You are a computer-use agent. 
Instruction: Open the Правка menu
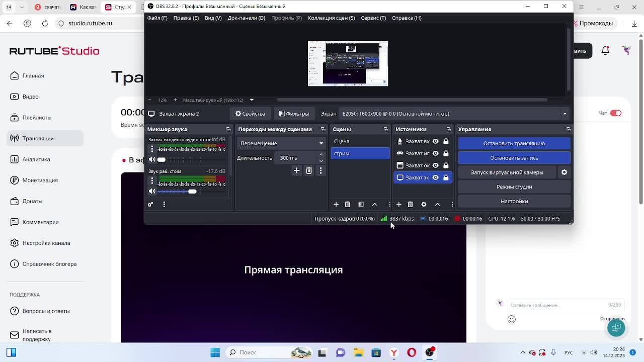[186, 18]
